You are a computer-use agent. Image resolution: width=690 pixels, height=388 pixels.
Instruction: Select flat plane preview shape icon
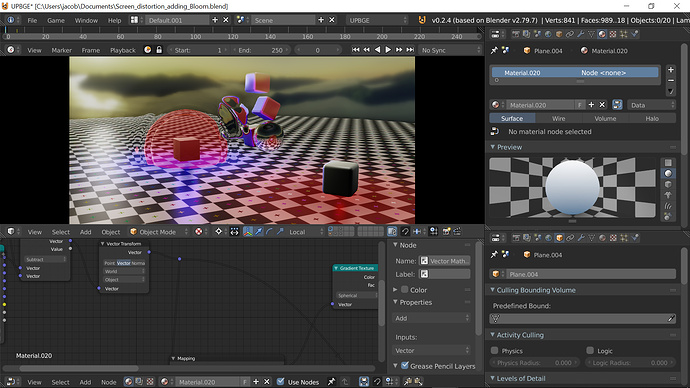coord(668,163)
